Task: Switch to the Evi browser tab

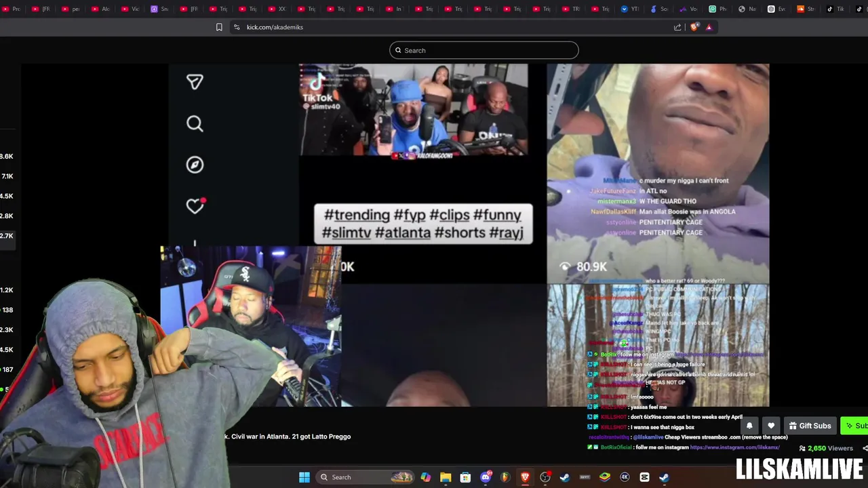Action: pyautogui.click(x=777, y=9)
